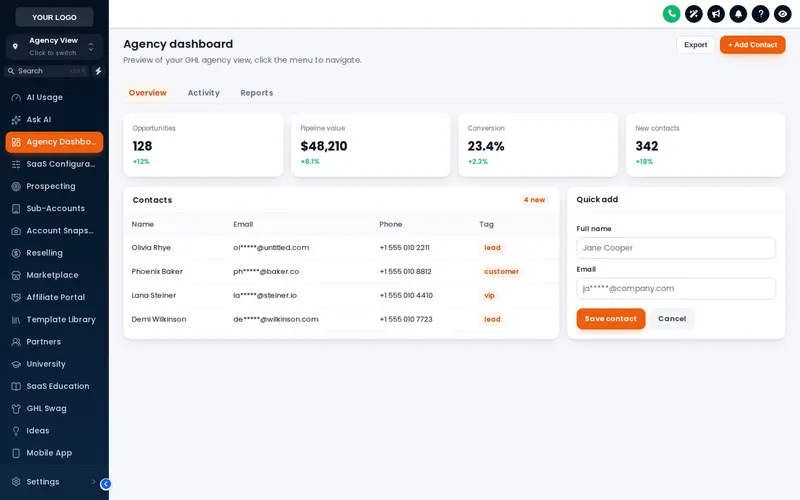Click the Cancel button in Quick add
This screenshot has height=500, width=800.
tap(672, 319)
